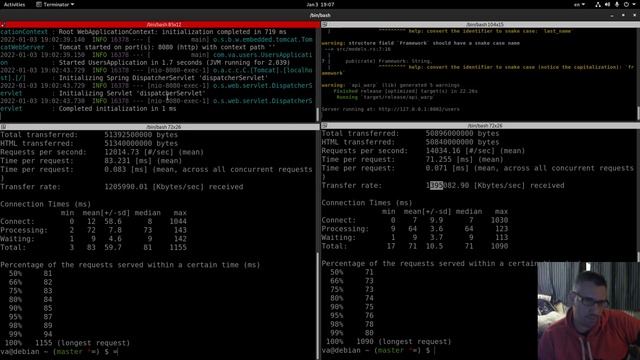Click the left 'Connection Times (ms)' header
Image resolution: width=640 pixels, height=360 pixels.
[x=46, y=204]
